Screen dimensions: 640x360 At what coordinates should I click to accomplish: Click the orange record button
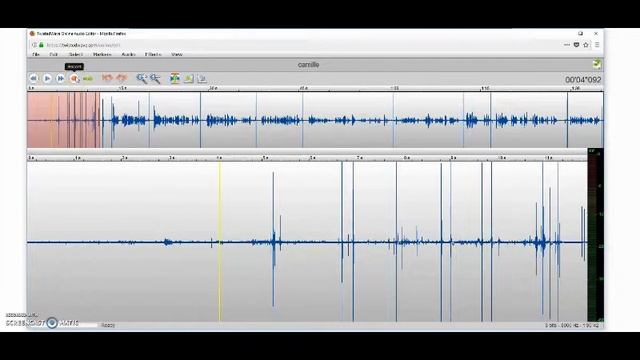[x=74, y=78]
